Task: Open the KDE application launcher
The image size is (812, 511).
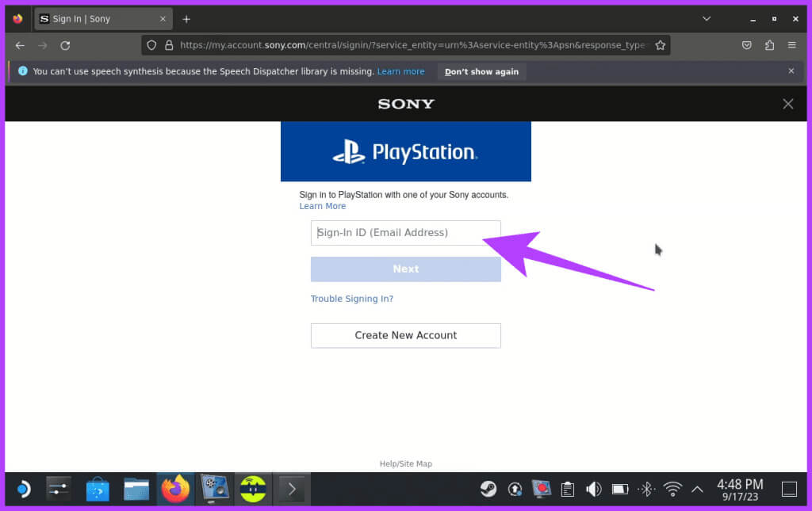Action: point(23,489)
